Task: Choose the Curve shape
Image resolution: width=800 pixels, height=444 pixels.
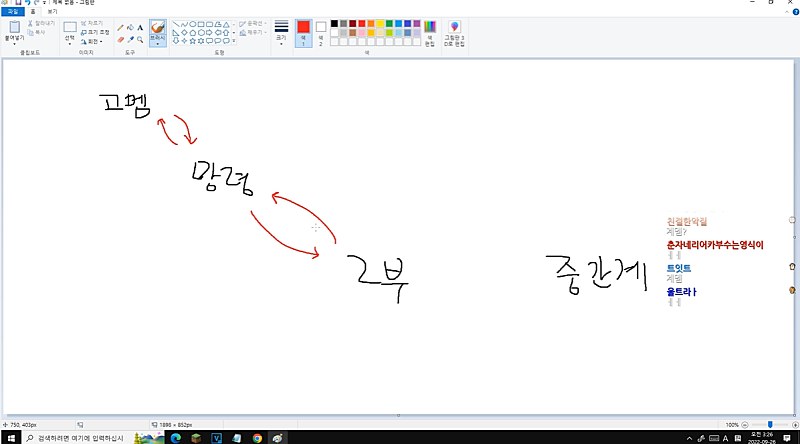Action: pyautogui.click(x=184, y=24)
